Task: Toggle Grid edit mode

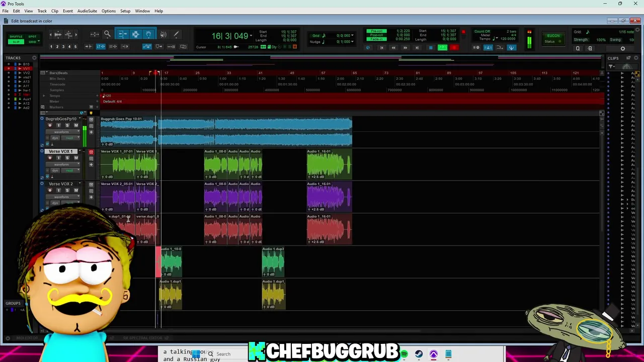Action: (x=32, y=42)
